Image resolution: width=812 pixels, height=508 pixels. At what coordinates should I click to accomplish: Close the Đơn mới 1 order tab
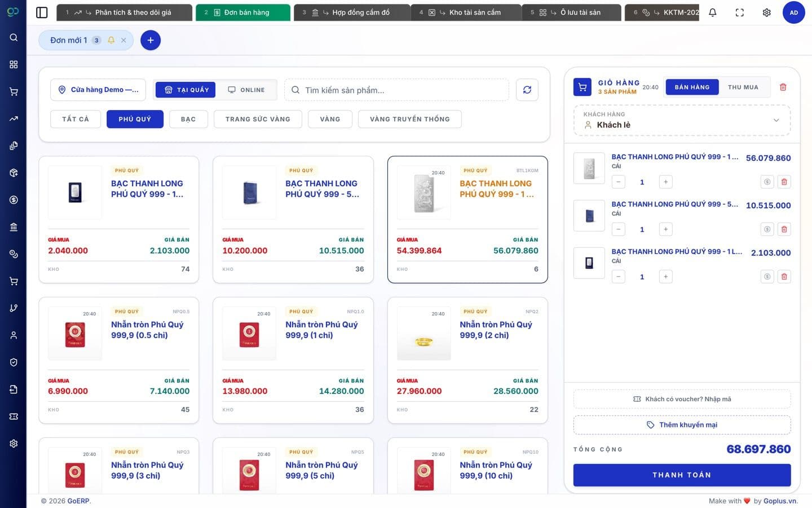click(123, 40)
